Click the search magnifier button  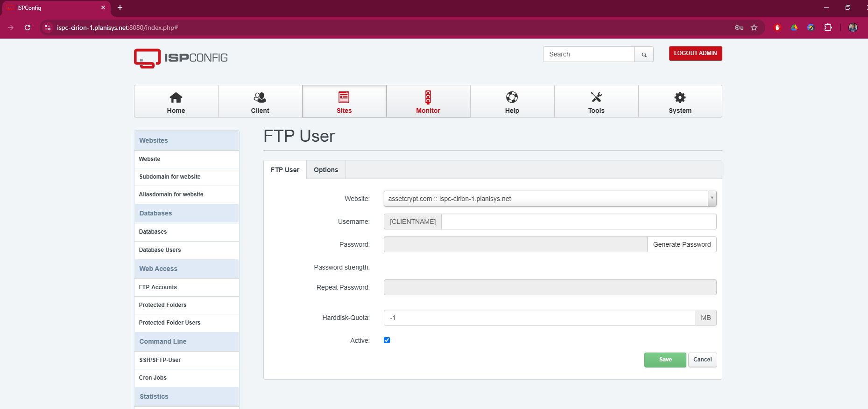point(644,55)
